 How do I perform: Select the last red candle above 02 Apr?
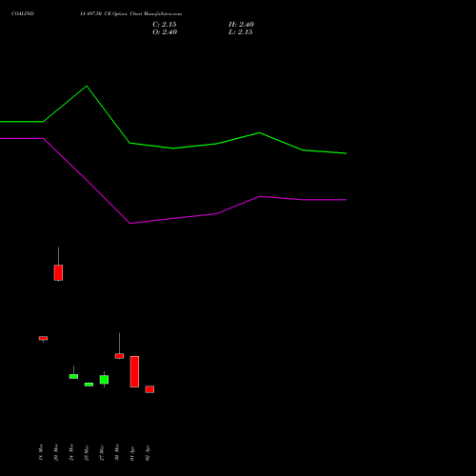point(149,389)
